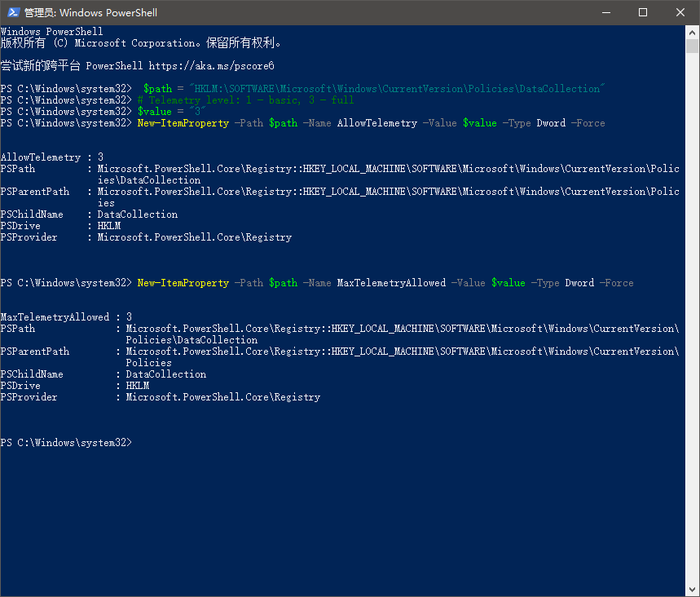Screen dimensions: 700x597
Task: Click the AllowTelemetry name in first command
Action: pos(376,123)
